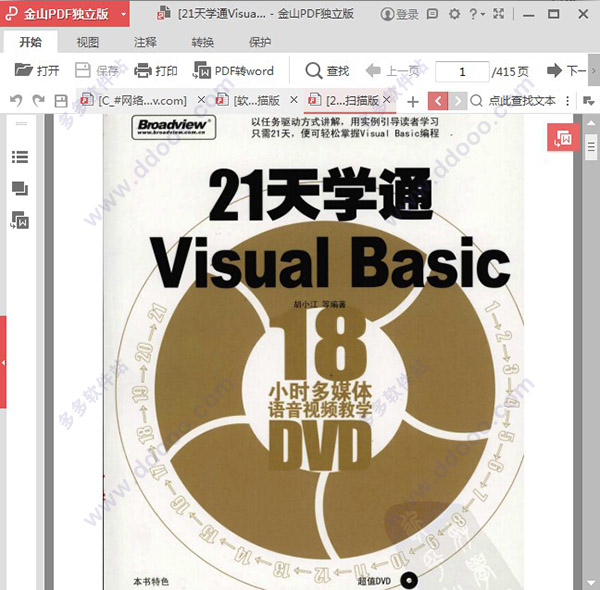Open the tab list dropdown icon at far right
The height and width of the screenshot is (590, 600).
pyautogui.click(x=589, y=101)
